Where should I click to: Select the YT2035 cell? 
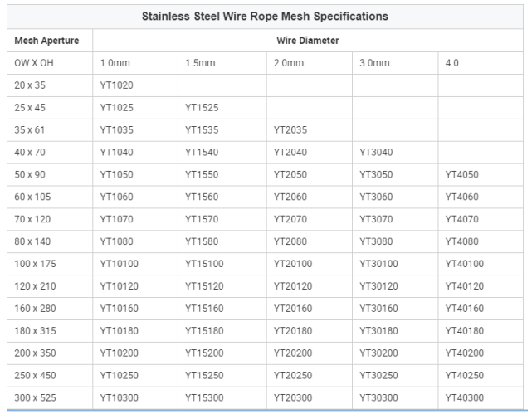pos(310,130)
